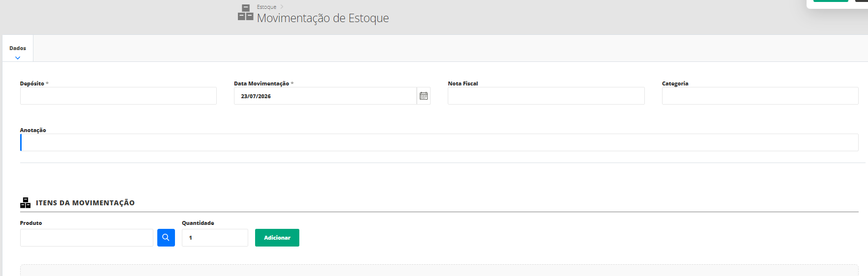This screenshot has height=276, width=868.
Task: Open the Depósito selection field
Action: 118,96
